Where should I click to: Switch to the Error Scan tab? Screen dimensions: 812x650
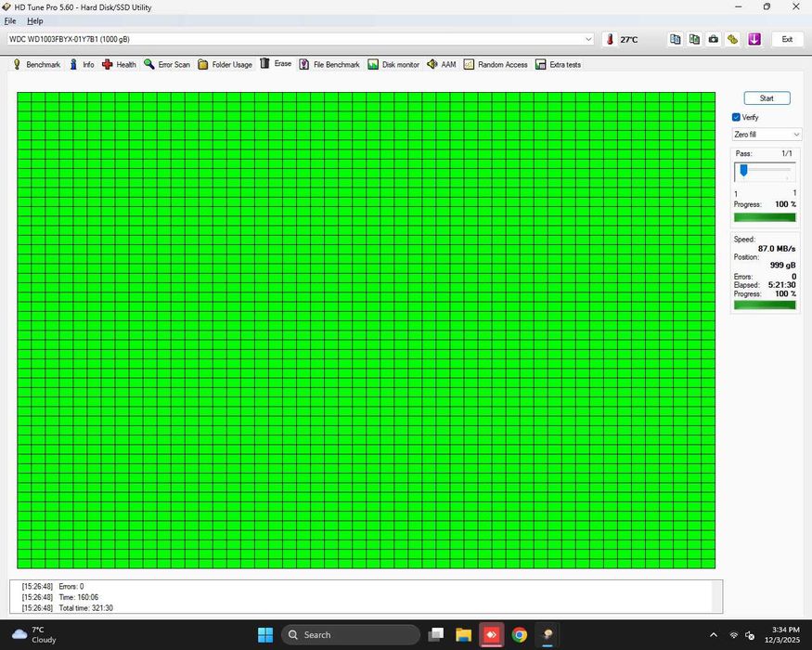[167, 64]
